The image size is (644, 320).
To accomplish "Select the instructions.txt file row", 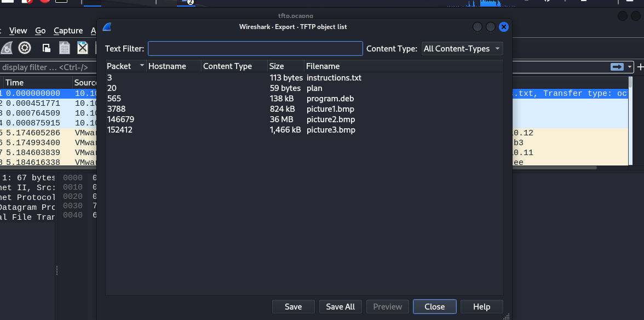I will pos(304,78).
